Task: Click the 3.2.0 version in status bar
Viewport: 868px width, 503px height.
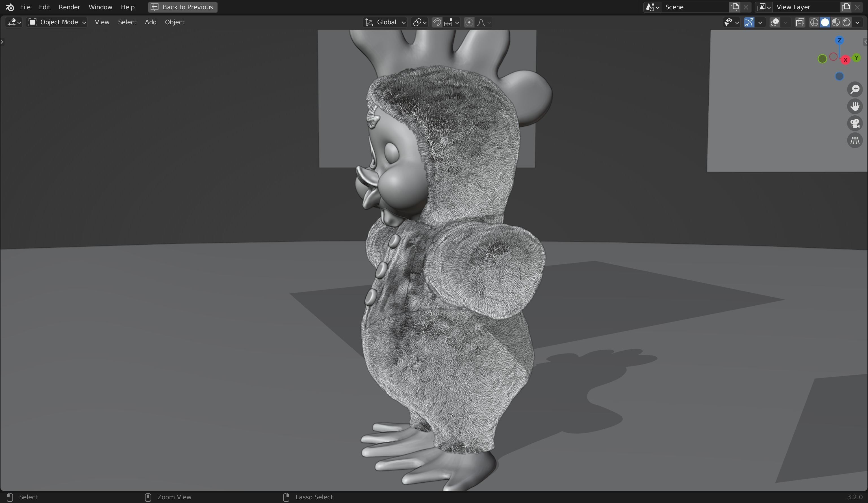Action: coord(854,497)
